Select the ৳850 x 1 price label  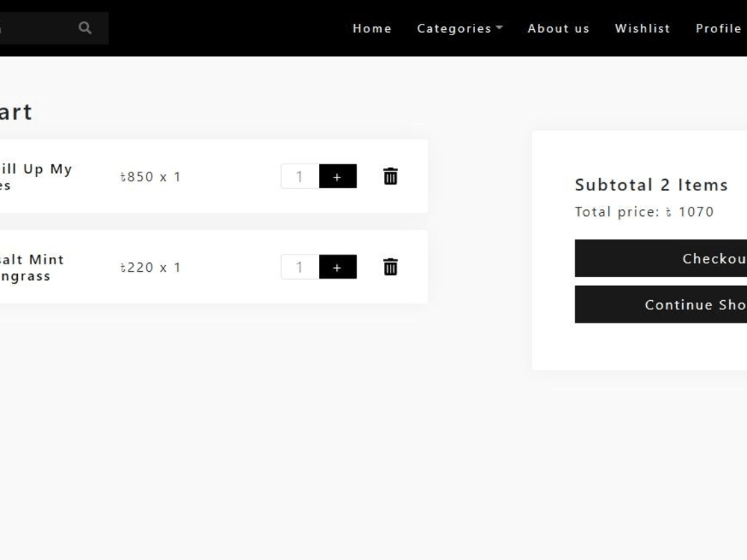click(150, 176)
